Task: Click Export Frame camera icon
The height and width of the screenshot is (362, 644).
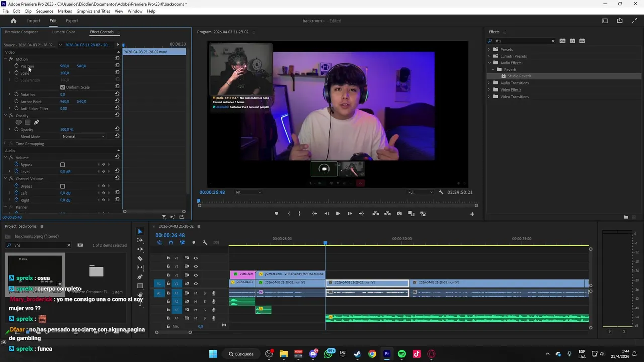Action: pos(399,214)
